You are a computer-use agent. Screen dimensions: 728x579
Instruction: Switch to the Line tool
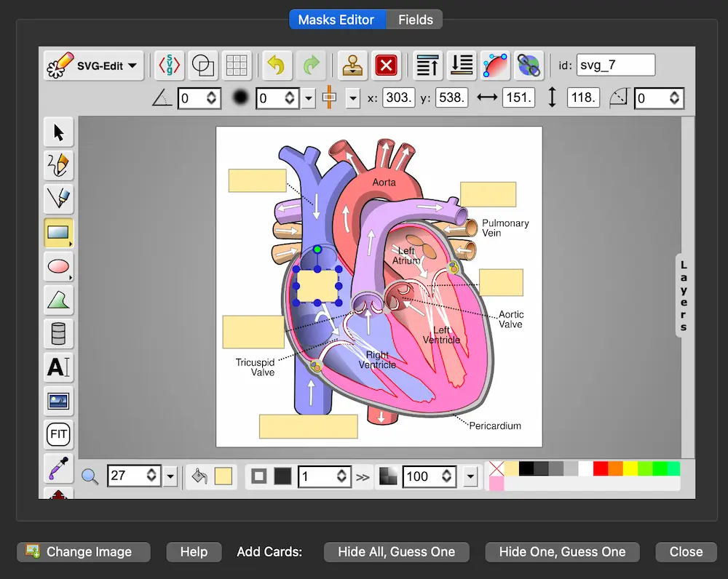[x=58, y=199]
